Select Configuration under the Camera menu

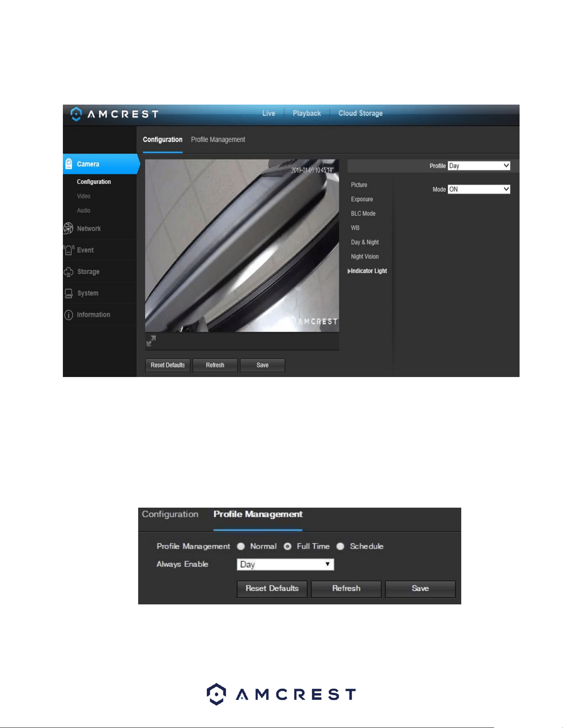click(x=94, y=182)
